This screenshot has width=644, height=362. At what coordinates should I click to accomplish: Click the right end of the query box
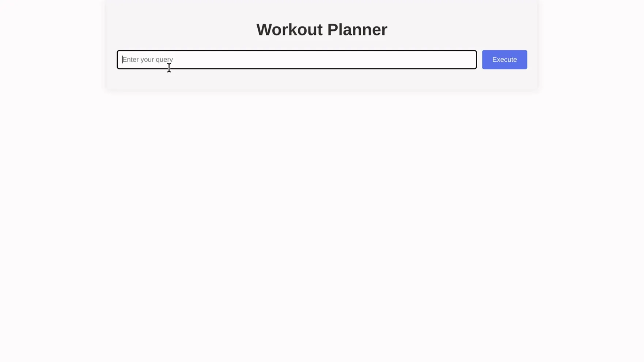coord(470,59)
